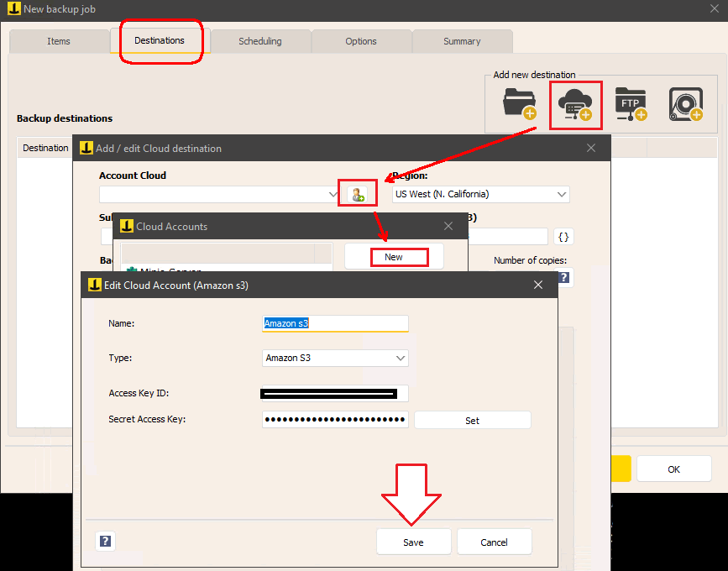Viewport: 728px width, 571px height.
Task: Open cloud accounts manager icon
Action: point(357,194)
